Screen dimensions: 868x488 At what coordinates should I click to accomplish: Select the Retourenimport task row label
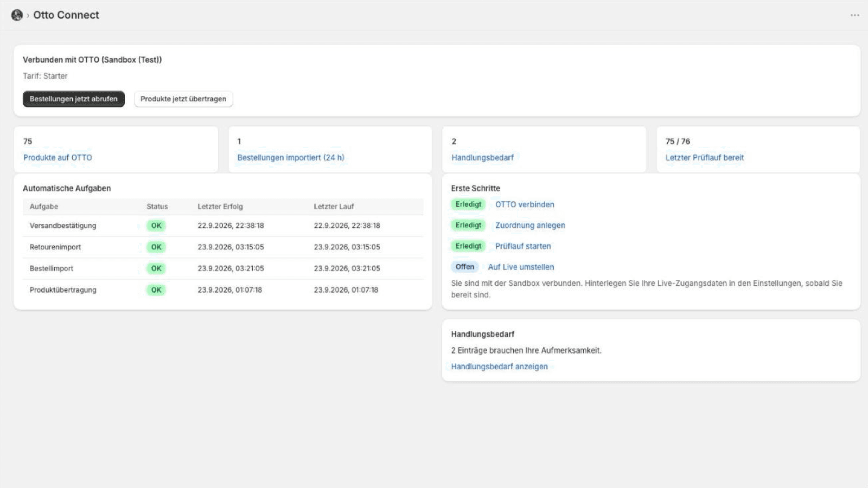(x=55, y=247)
